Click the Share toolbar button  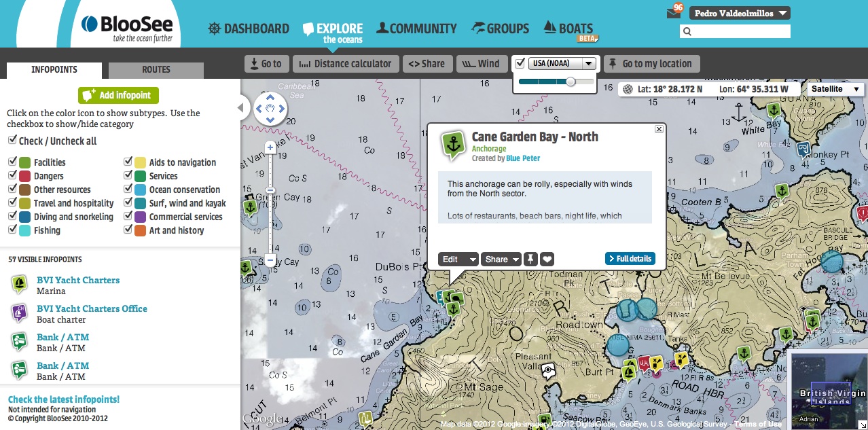point(427,64)
